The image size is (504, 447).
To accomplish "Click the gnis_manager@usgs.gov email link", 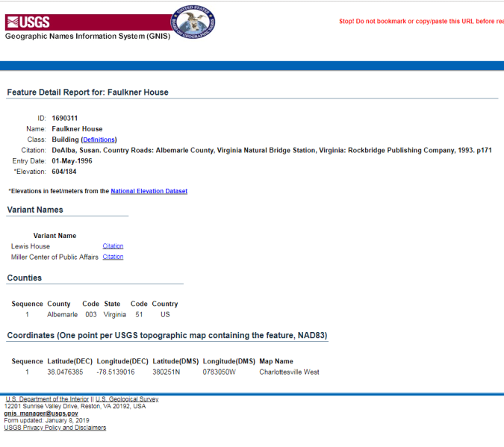I will [41, 413].
